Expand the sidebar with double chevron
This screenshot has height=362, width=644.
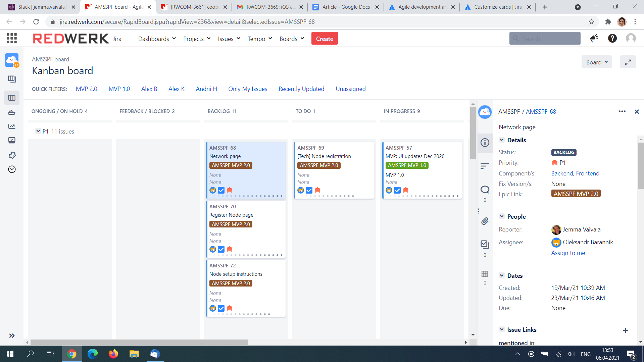(x=12, y=335)
